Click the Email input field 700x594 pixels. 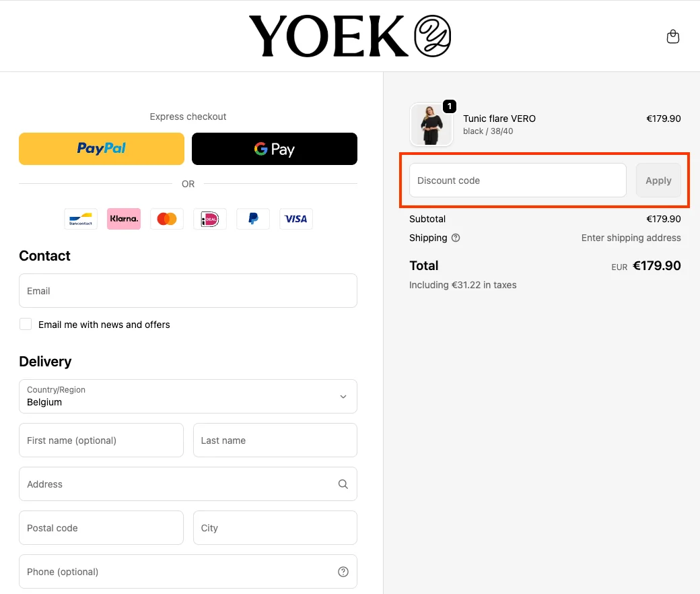click(188, 290)
